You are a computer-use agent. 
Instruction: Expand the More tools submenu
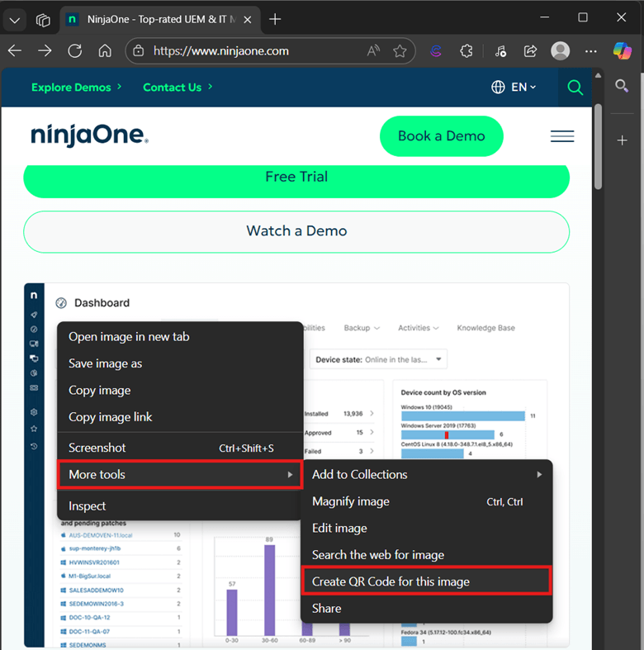(180, 475)
